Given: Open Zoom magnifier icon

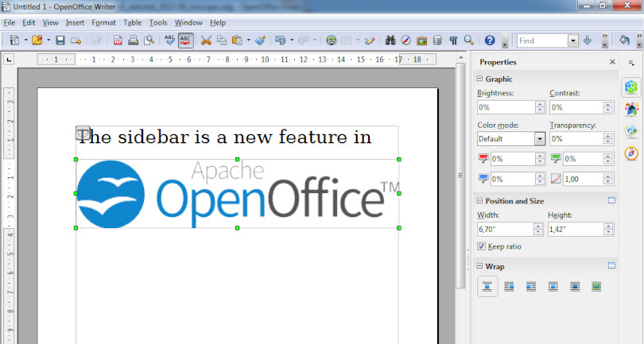Looking at the screenshot, I should [468, 41].
